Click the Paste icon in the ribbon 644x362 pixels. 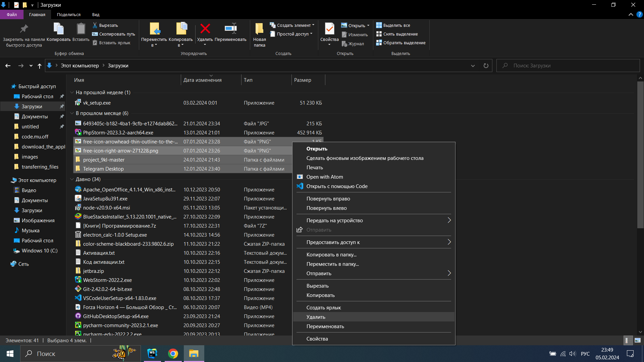[x=81, y=29]
